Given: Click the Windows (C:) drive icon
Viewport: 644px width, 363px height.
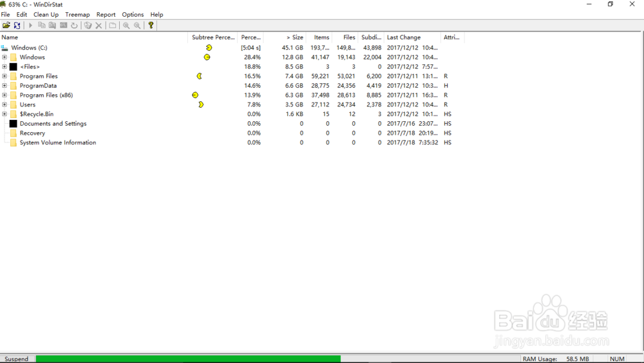Looking at the screenshot, I should (x=5, y=48).
